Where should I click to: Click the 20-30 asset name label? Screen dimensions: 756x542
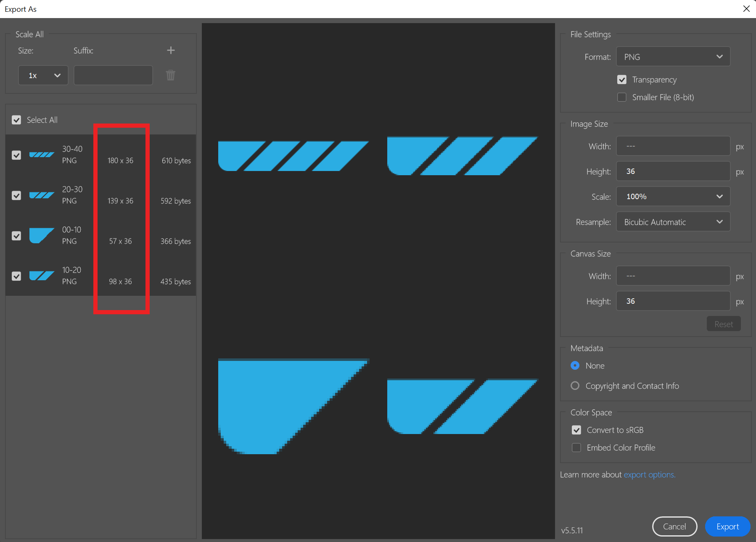pos(72,189)
